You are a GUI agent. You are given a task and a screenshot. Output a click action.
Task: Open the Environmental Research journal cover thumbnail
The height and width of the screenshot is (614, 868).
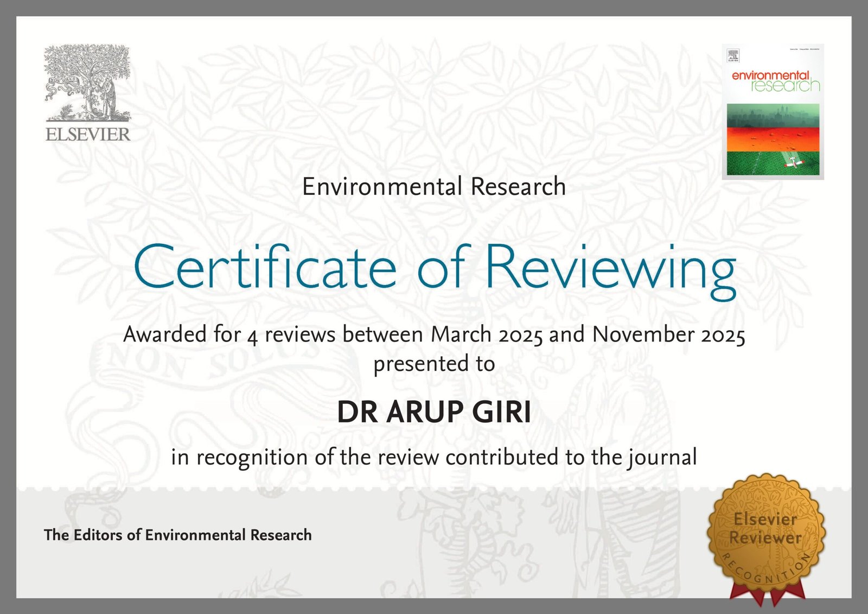coord(773,112)
